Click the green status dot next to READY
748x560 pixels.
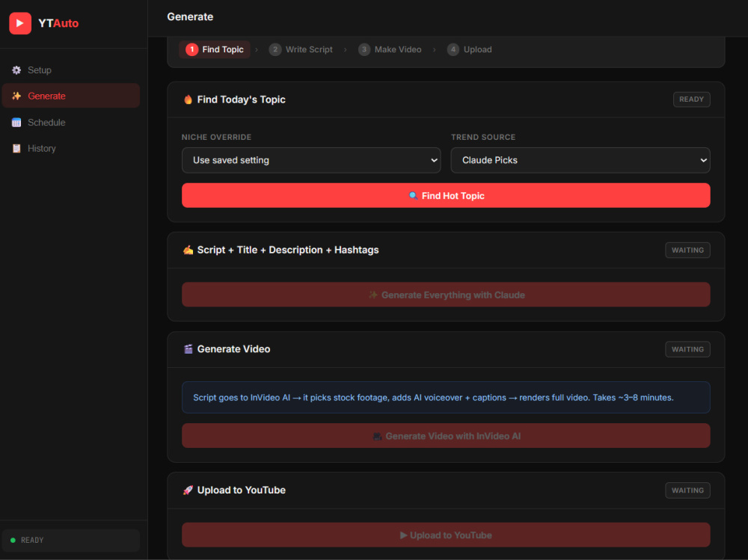click(13, 540)
